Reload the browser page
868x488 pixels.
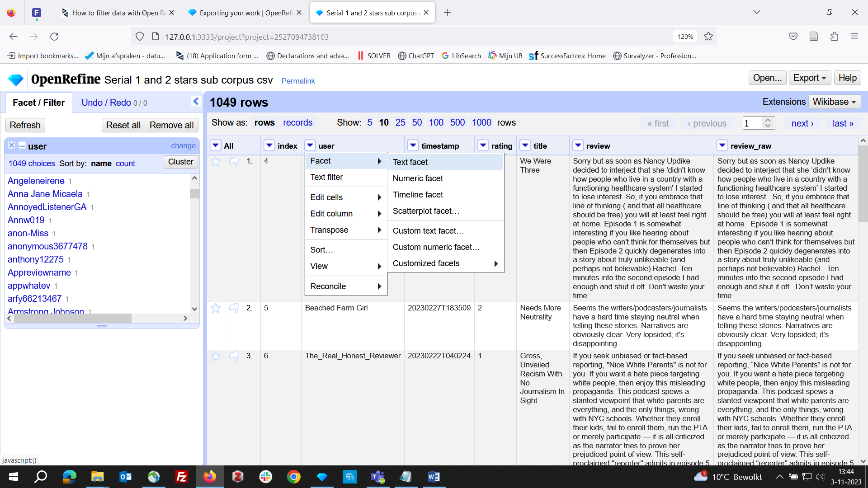click(x=54, y=37)
